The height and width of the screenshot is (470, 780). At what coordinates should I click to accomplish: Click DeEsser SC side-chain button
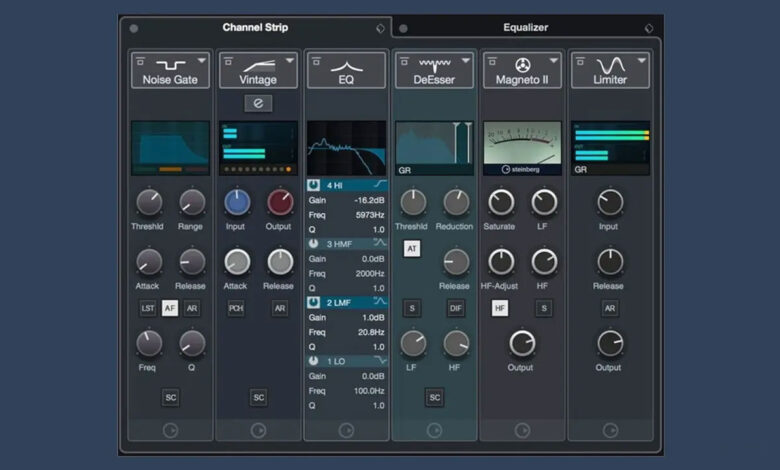pyautogui.click(x=435, y=397)
